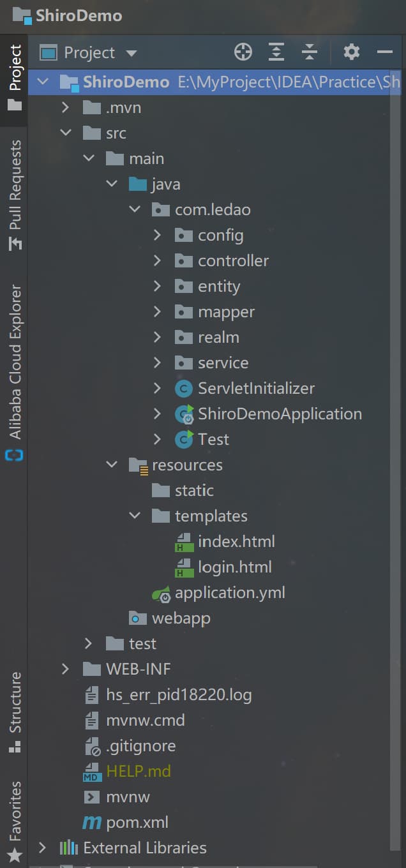Expand the .mvn folder arrow
The image size is (406, 868).
(65, 107)
